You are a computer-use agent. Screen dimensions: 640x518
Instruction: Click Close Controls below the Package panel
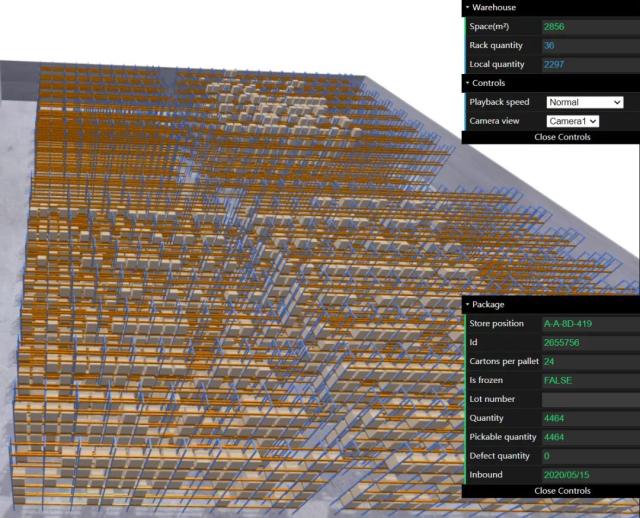coord(562,491)
